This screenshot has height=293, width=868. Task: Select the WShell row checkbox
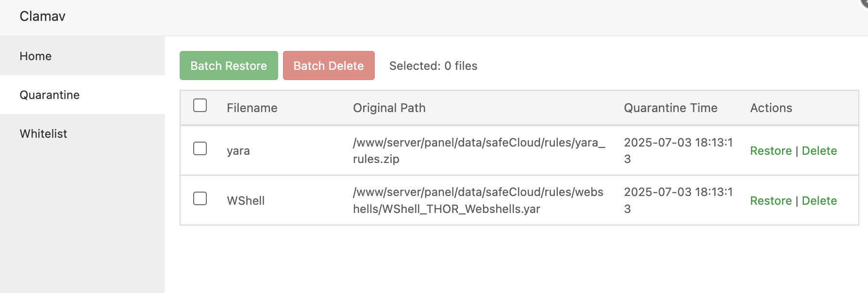200,198
